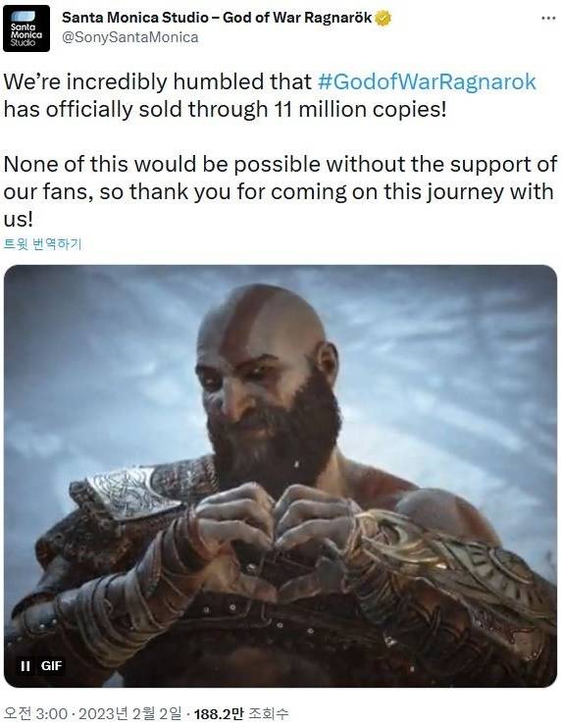Screen dimensions: 562x728
Task: Translate tweet via 트윗 번역하기
Action: (42, 243)
